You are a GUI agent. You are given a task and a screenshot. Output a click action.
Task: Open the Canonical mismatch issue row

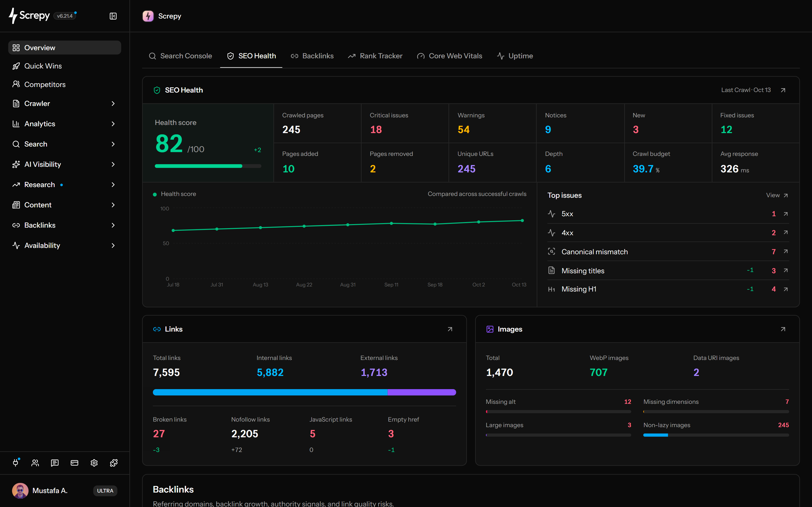(668, 251)
